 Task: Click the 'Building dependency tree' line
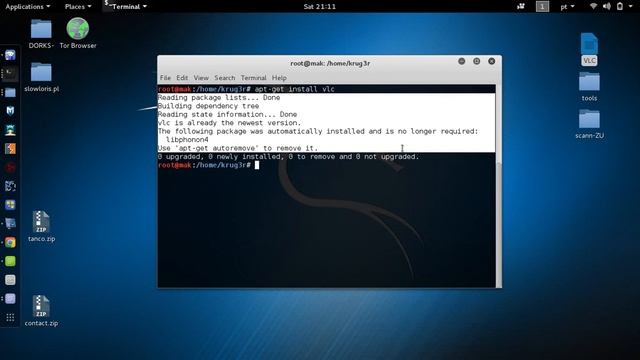208,106
